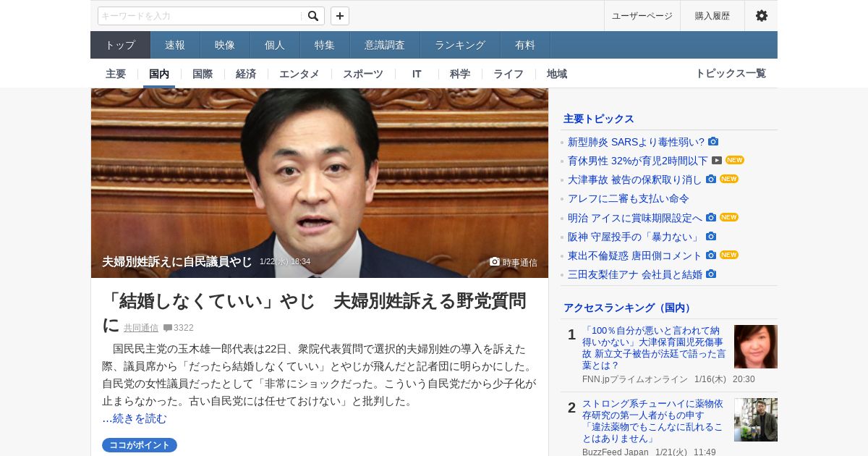Focus the keyword search input field

pyautogui.click(x=200, y=16)
